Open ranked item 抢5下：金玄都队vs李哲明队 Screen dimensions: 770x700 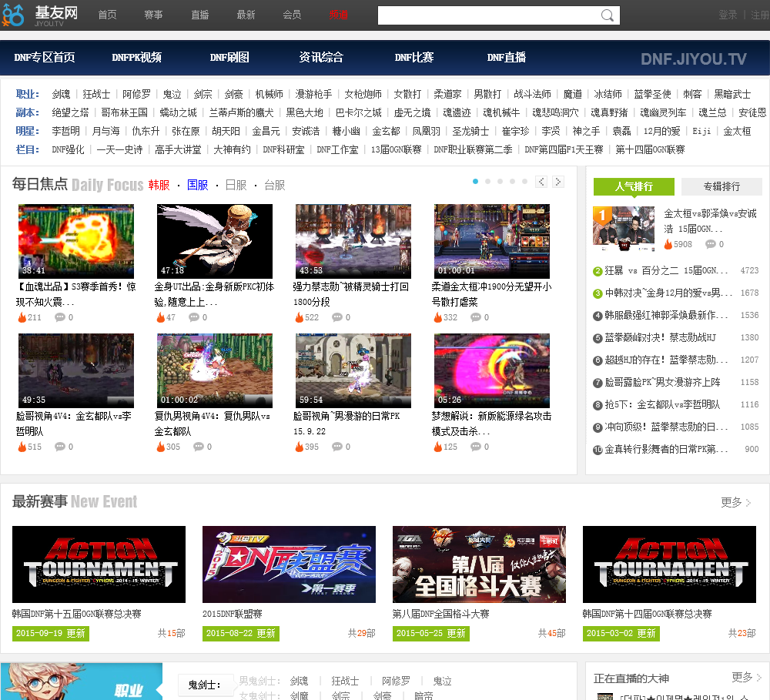(x=662, y=404)
